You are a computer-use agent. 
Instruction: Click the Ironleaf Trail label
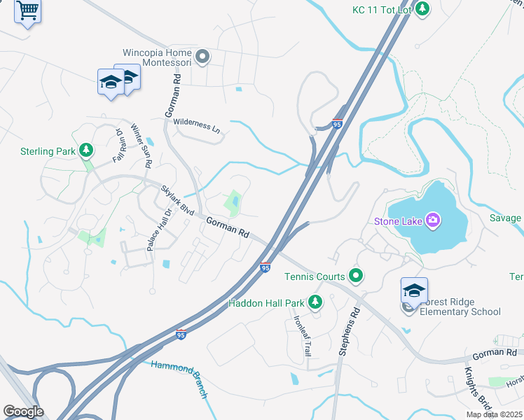[303, 335]
